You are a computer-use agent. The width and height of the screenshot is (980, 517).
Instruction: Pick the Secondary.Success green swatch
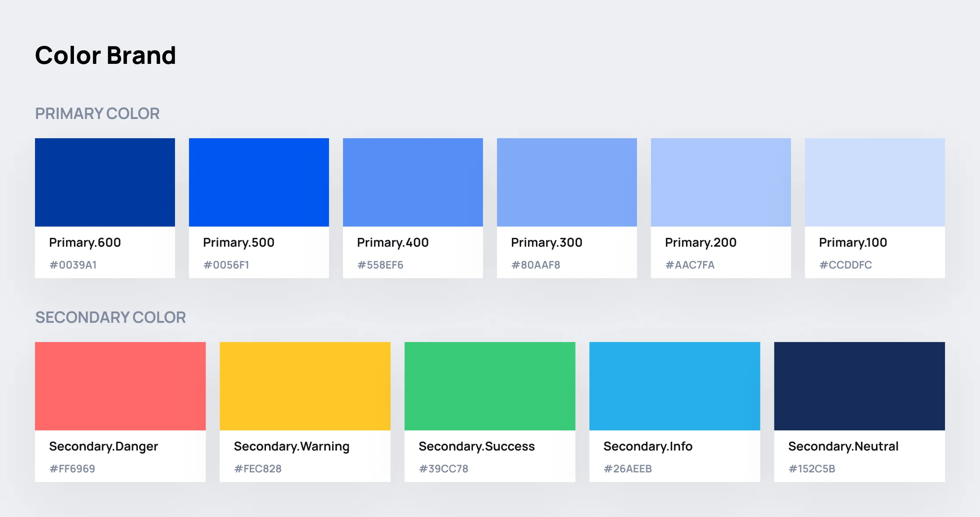click(490, 386)
